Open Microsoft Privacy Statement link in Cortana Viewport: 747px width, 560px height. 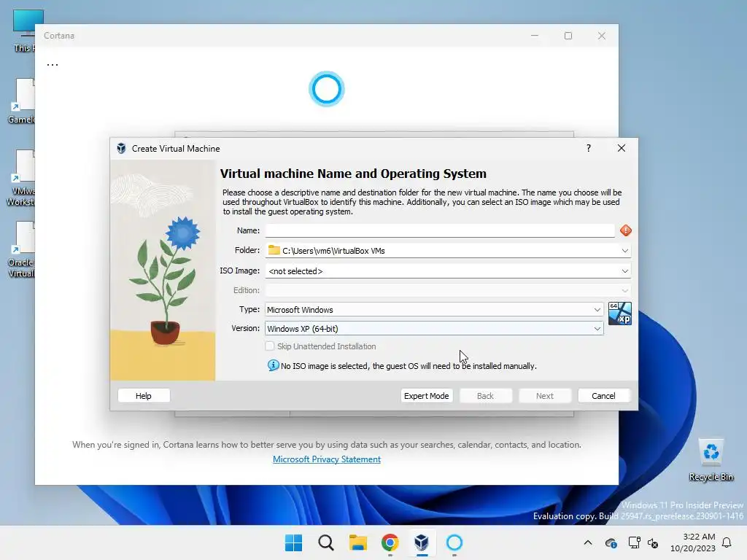pyautogui.click(x=326, y=459)
